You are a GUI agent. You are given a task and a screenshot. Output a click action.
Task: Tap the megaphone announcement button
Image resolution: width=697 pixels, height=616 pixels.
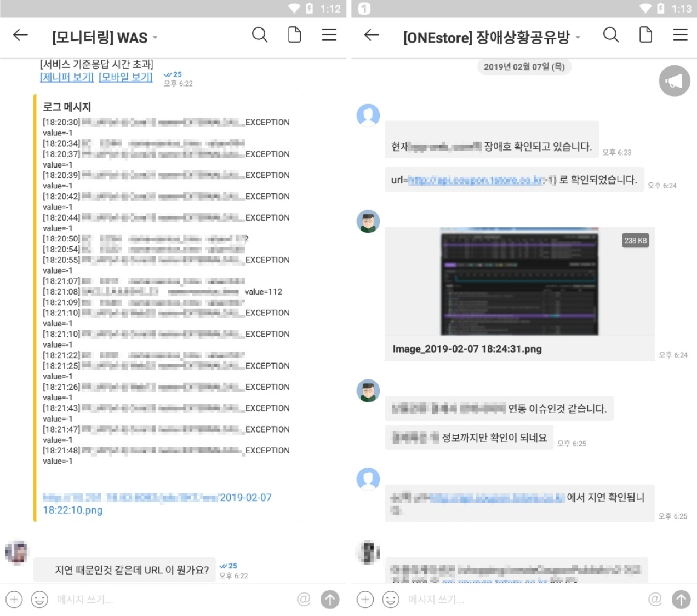coord(675,81)
